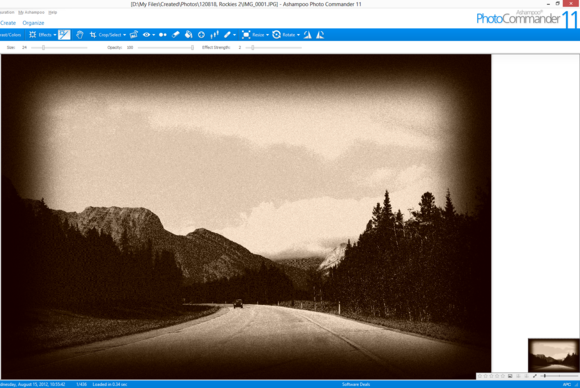580x388 pixels.
Task: Open the My Ashampoo menu
Action: pos(31,12)
